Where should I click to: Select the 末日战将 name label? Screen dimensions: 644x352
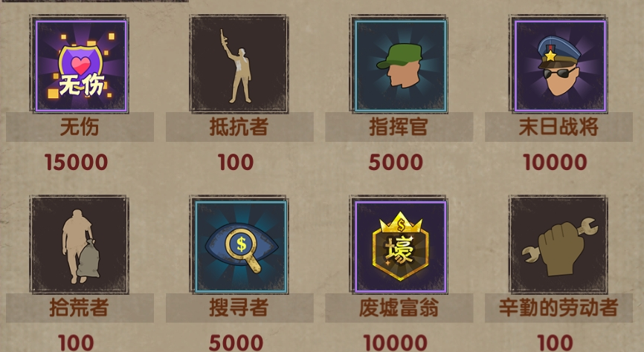pyautogui.click(x=558, y=127)
